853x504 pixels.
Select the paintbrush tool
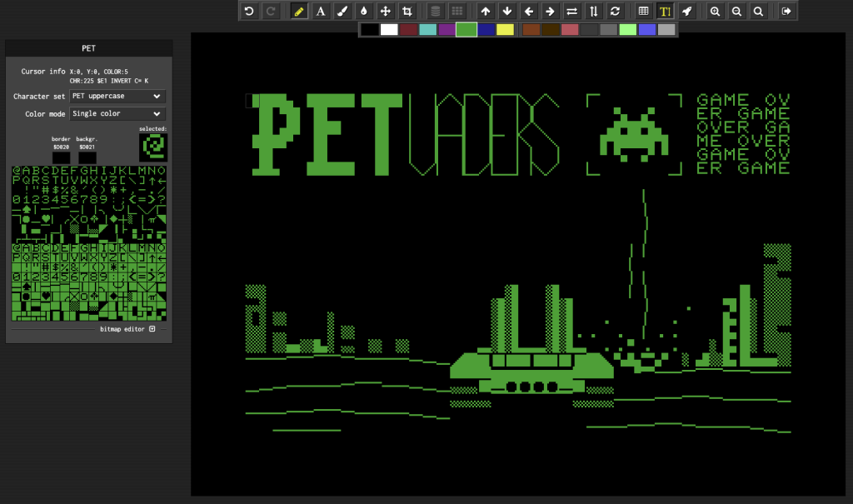342,11
